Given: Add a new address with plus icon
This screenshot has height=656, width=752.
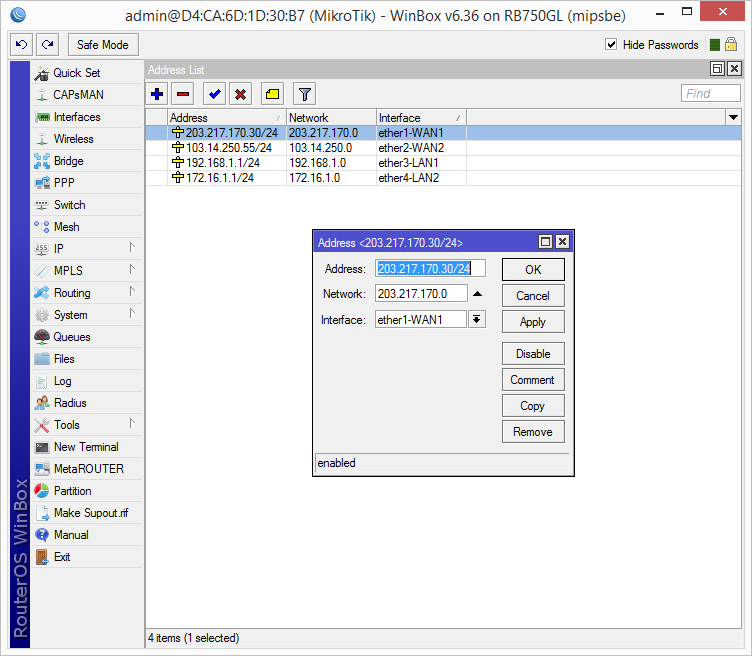Looking at the screenshot, I should click(x=157, y=94).
